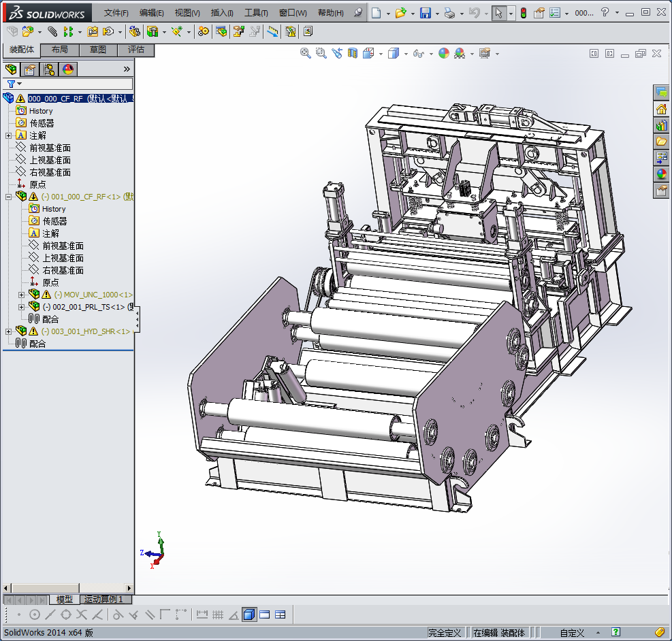
Task: Click the Print icon in title toolbar
Action: pos(449,13)
